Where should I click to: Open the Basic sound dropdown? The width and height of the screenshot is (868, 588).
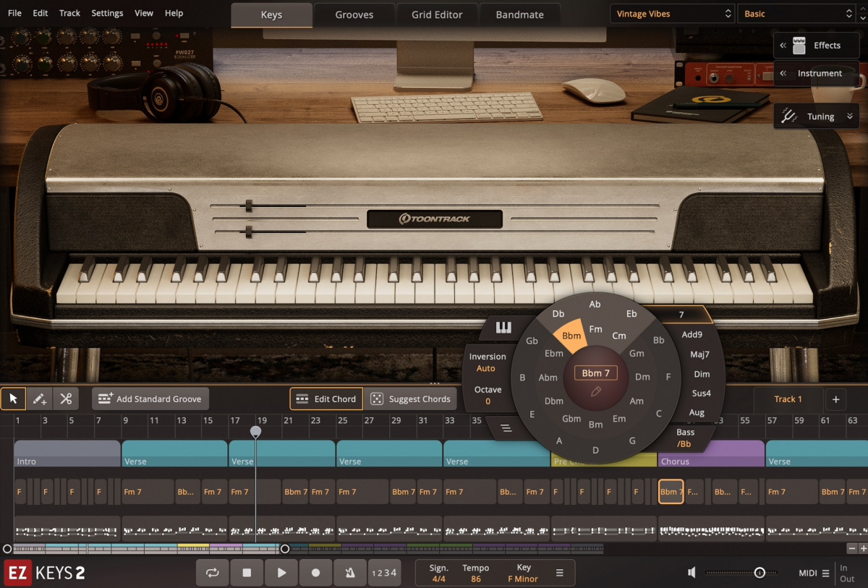point(796,13)
